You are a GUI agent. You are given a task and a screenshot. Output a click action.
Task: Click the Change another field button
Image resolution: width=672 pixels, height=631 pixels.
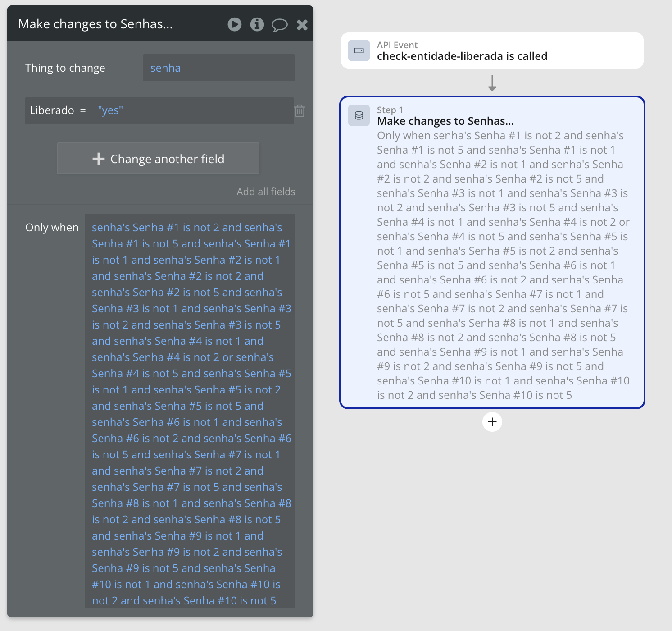coord(158,158)
